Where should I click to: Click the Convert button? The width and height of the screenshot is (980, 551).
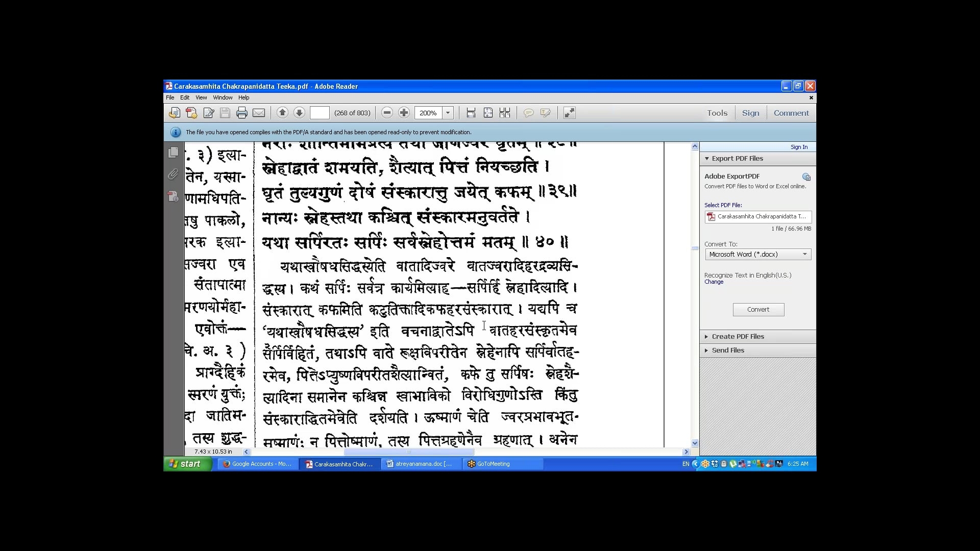tap(758, 309)
